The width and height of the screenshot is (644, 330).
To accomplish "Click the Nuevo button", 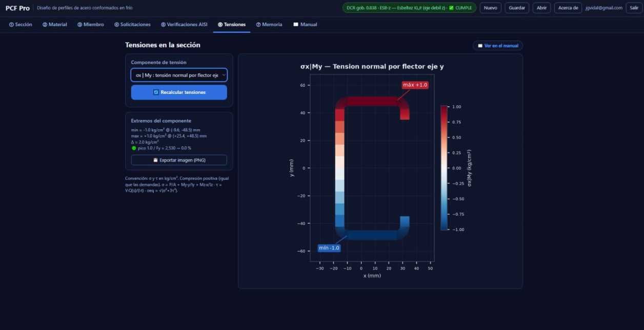I will coord(491,8).
